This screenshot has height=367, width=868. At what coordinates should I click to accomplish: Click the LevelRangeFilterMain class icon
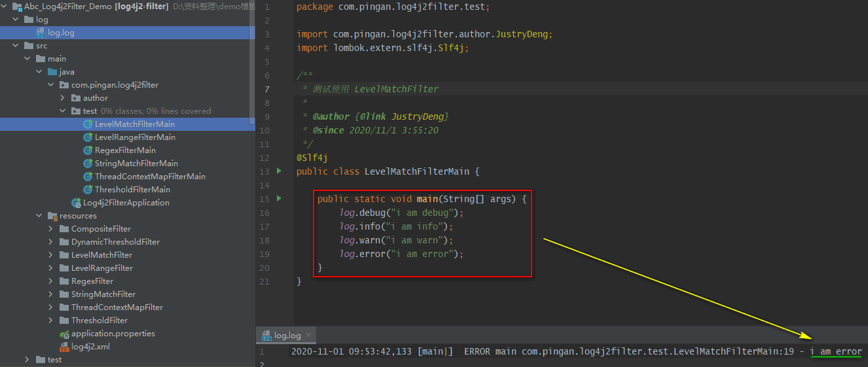point(88,137)
